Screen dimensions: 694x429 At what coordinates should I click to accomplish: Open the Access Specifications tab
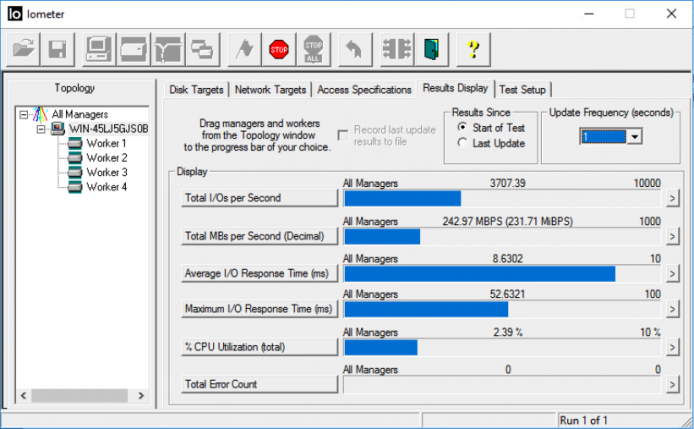click(x=364, y=89)
